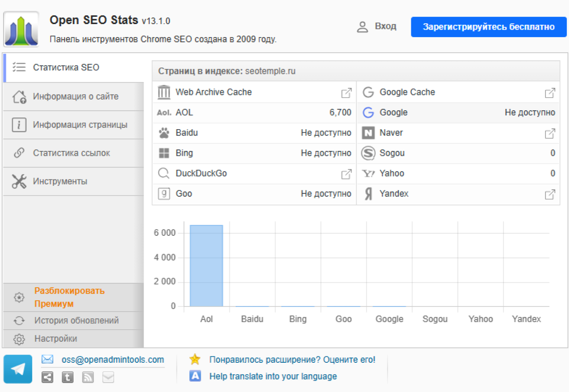Click the Sogou 0 value
Image resolution: width=569 pixels, height=392 pixels.
[552, 153]
